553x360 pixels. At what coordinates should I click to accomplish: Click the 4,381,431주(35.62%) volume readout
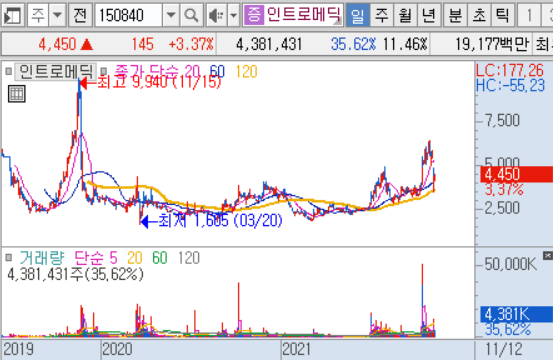tap(75, 274)
